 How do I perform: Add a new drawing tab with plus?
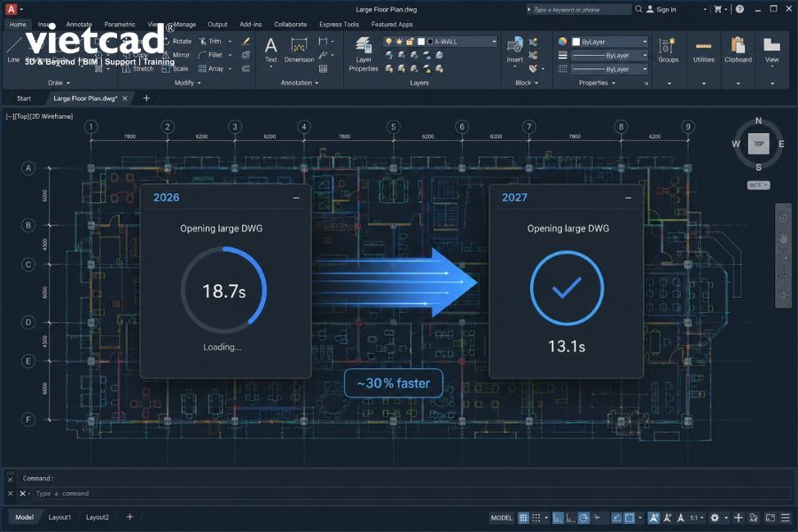[x=146, y=98]
